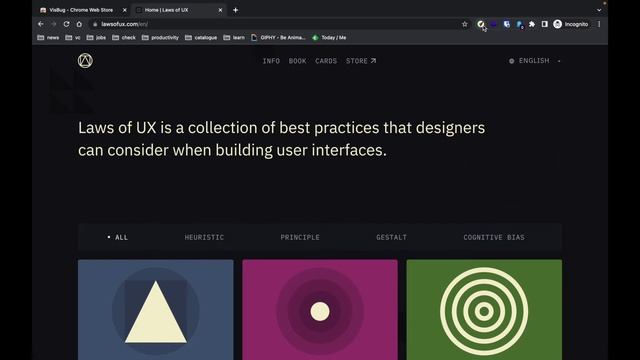640x360 pixels.
Task: Open the GIPHY - Be Anima... bookmark
Action: pos(278,38)
